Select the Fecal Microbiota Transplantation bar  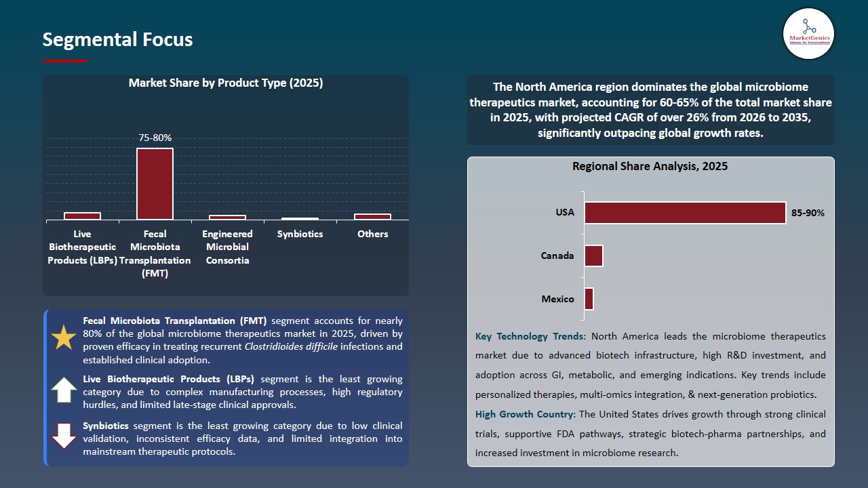click(x=155, y=184)
